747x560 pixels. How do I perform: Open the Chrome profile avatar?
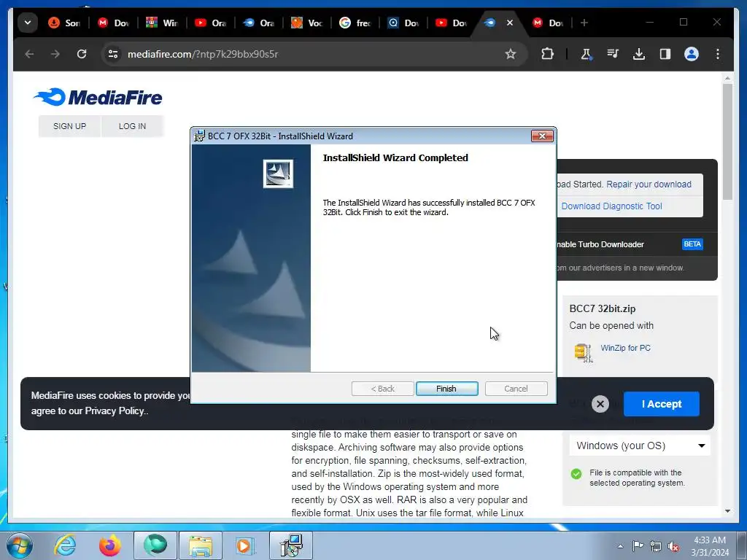[692, 54]
